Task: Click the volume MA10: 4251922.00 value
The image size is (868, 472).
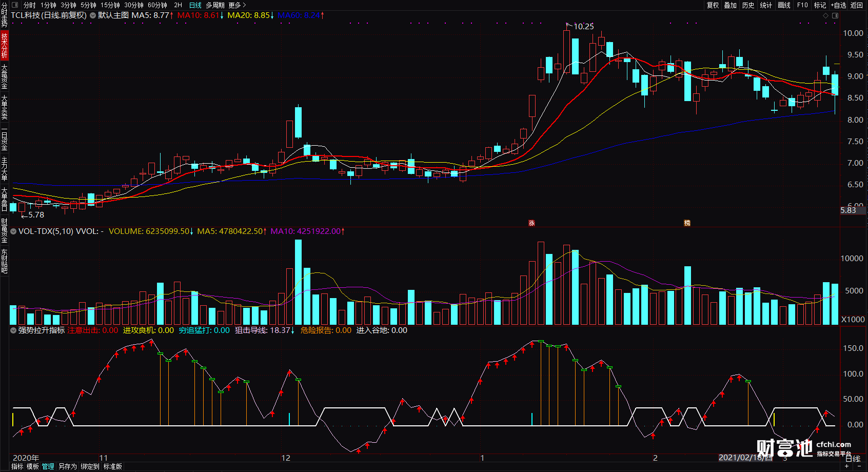Action: pos(307,231)
